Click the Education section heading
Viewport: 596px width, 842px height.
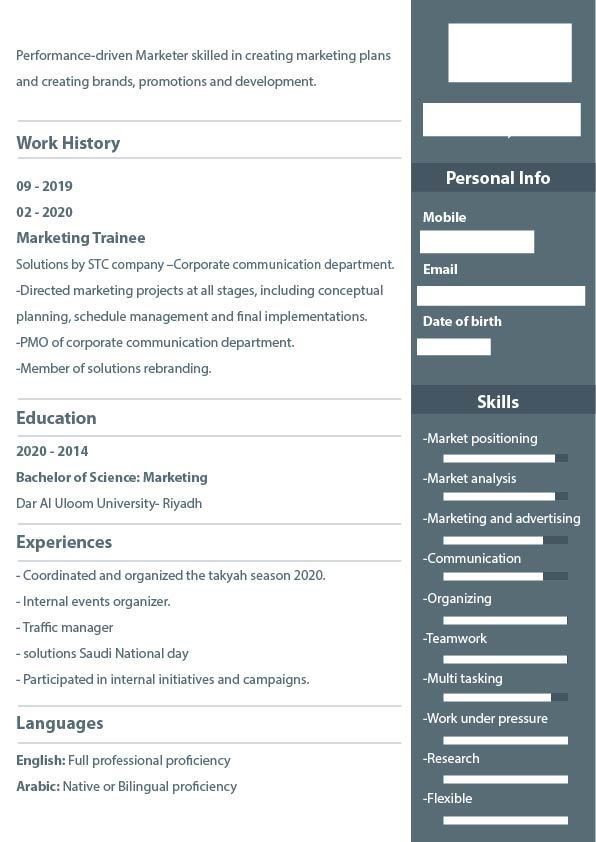[56, 418]
